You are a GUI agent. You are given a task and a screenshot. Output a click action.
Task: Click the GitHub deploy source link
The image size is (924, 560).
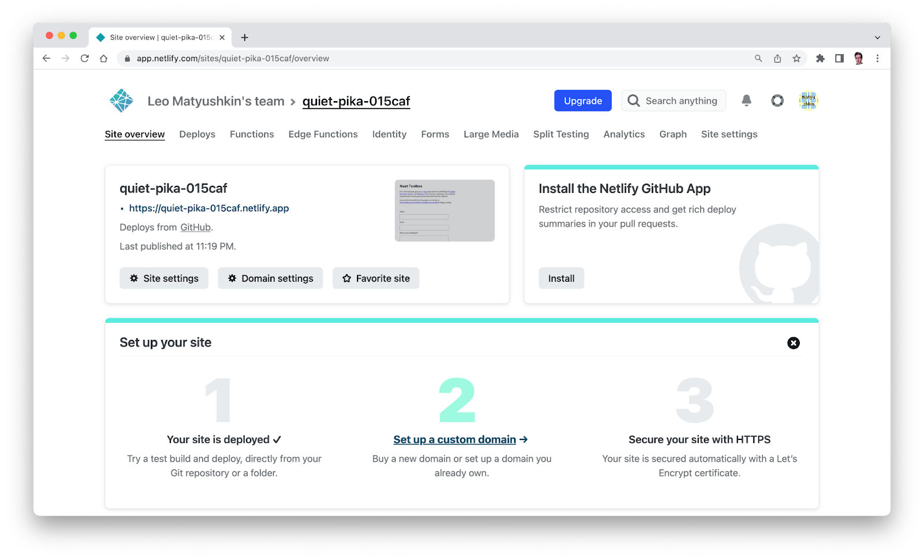(196, 227)
